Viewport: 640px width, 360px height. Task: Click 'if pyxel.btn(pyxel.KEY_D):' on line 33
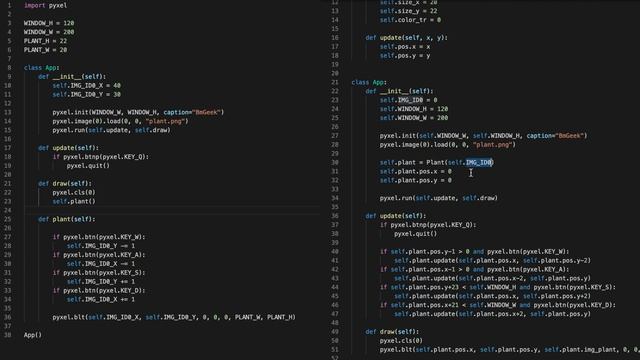99,291
